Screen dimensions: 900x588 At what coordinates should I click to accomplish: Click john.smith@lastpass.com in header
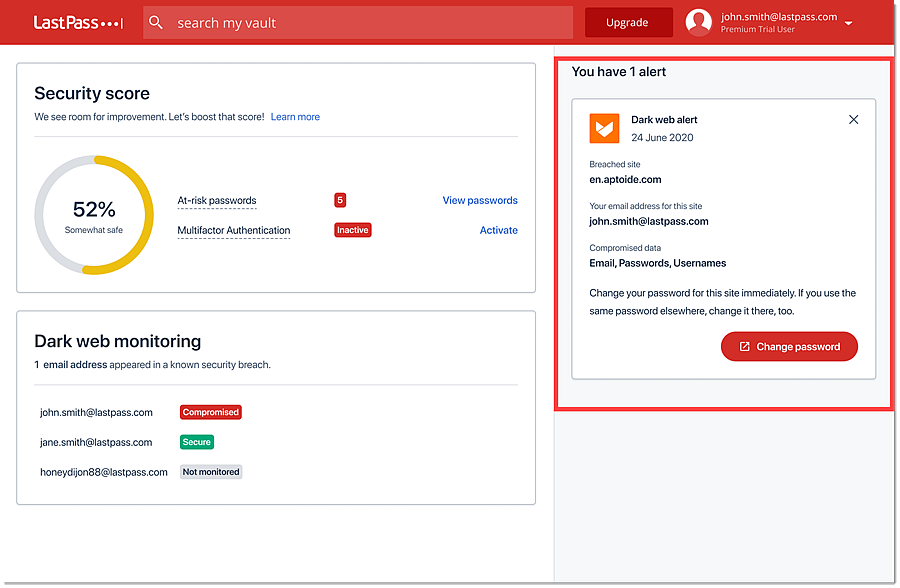(779, 17)
